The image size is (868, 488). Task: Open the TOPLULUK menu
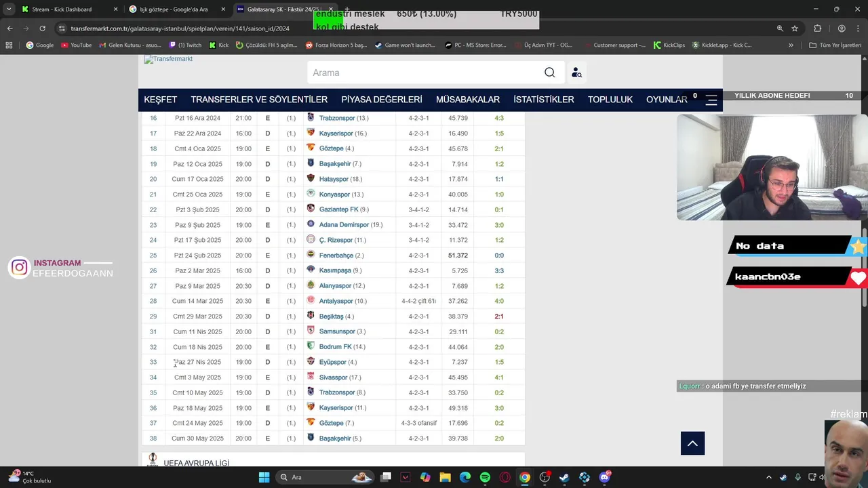[610, 100]
